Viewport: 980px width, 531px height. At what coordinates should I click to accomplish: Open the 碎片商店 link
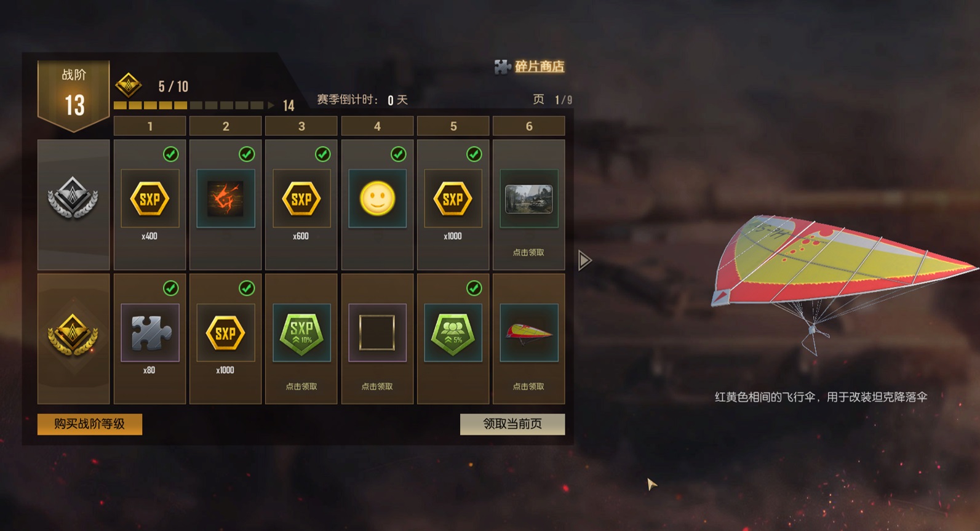coord(540,66)
